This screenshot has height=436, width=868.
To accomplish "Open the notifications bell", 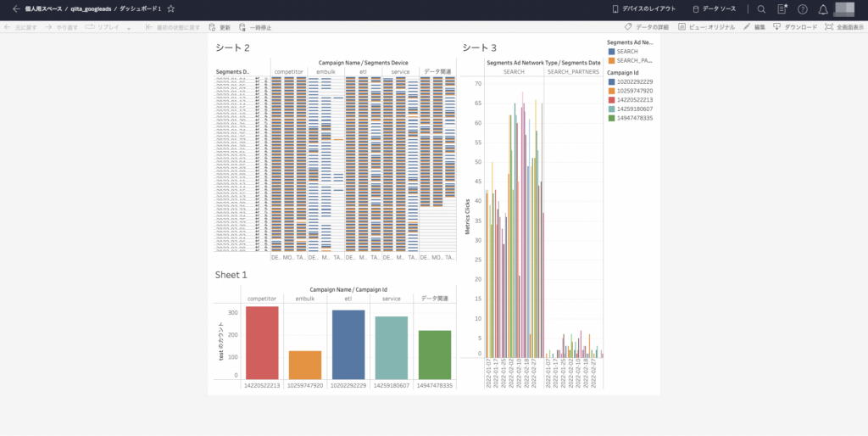I will point(823,8).
